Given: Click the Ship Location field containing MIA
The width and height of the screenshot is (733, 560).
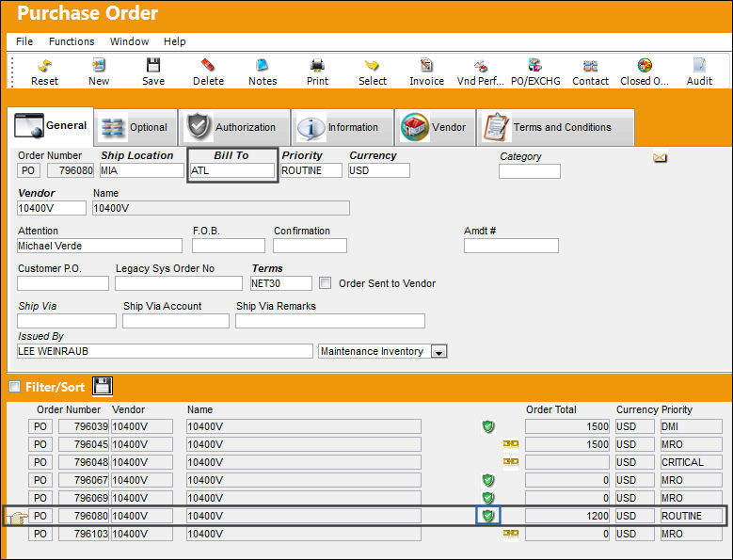Looking at the screenshot, I should coord(142,170).
